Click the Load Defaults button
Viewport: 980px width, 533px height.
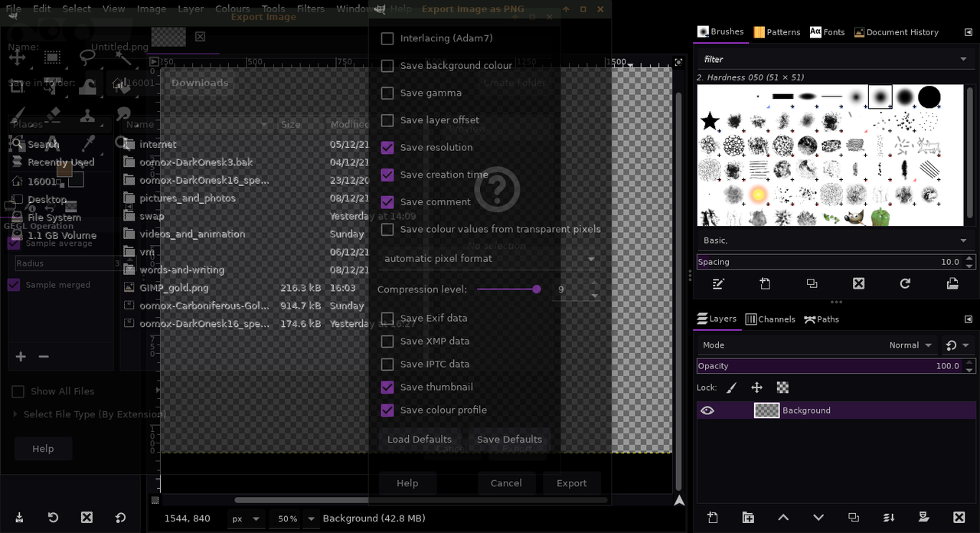(420, 440)
